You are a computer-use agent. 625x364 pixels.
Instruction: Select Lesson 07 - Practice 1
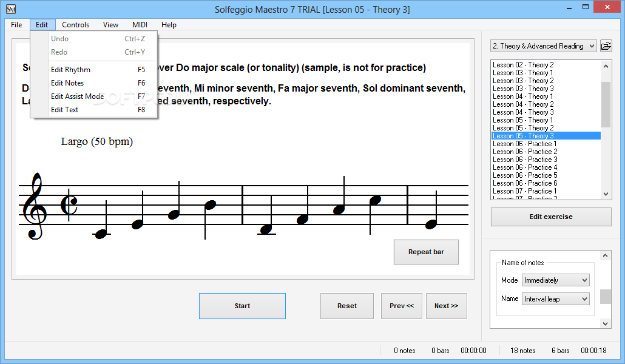pyautogui.click(x=546, y=191)
